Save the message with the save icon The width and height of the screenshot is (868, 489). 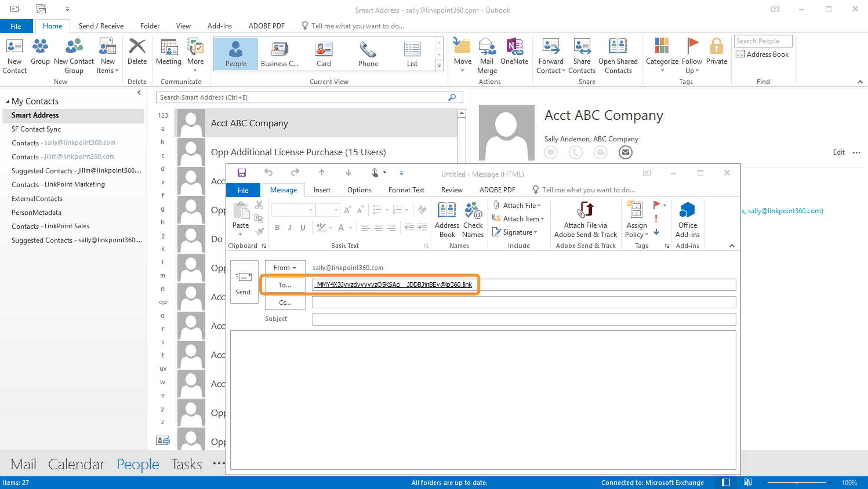tap(241, 173)
